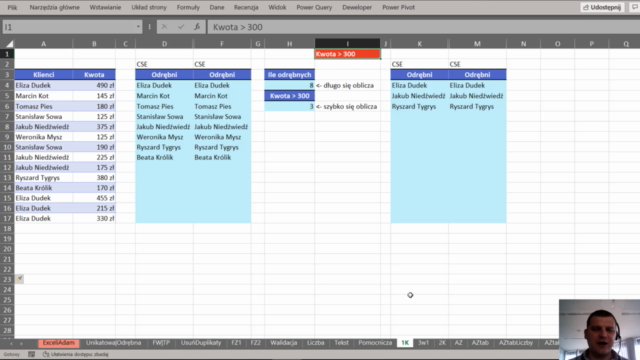Viewport: 640px width, 360px height.
Task: Open Power Pivot tab
Action: 398,7
